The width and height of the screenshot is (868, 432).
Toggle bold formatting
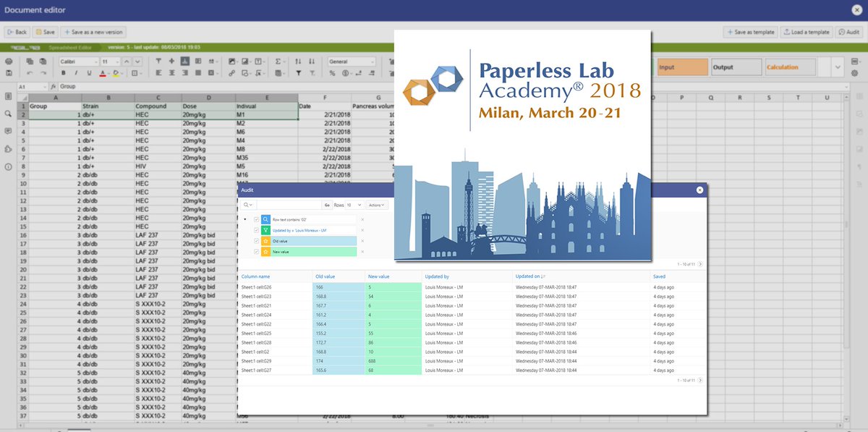(64, 73)
